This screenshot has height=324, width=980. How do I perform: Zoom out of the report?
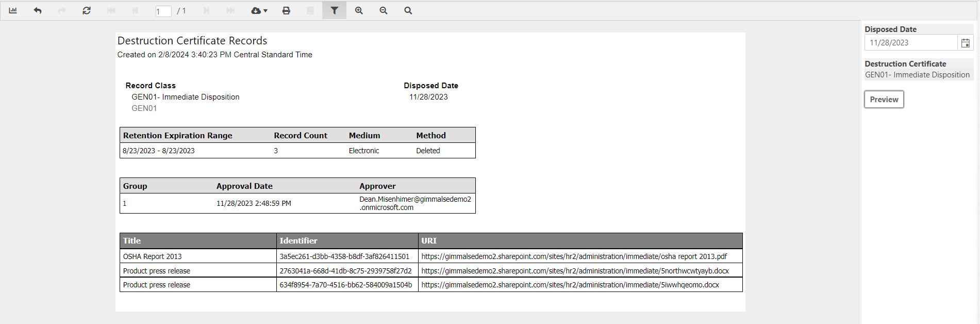coord(384,10)
